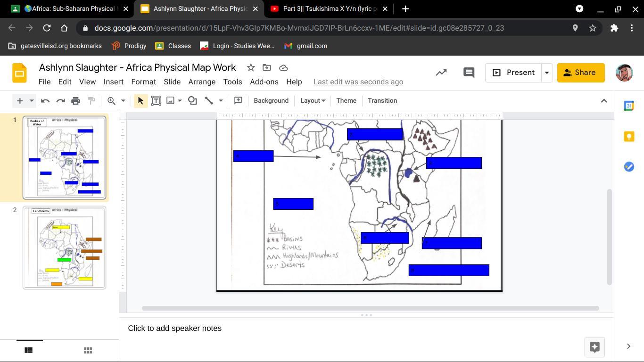Hide the menus with the collapse arrow
Viewport: 644px width, 362px height.
coord(603,100)
